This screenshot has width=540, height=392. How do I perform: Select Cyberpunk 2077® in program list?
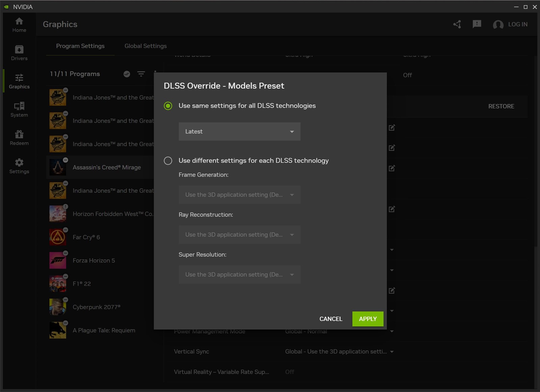(97, 307)
